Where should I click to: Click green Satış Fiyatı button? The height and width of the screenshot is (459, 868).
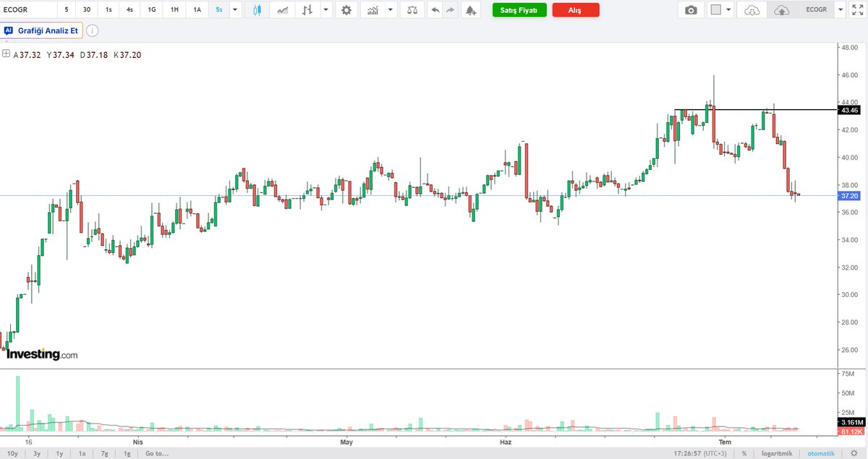(x=519, y=10)
